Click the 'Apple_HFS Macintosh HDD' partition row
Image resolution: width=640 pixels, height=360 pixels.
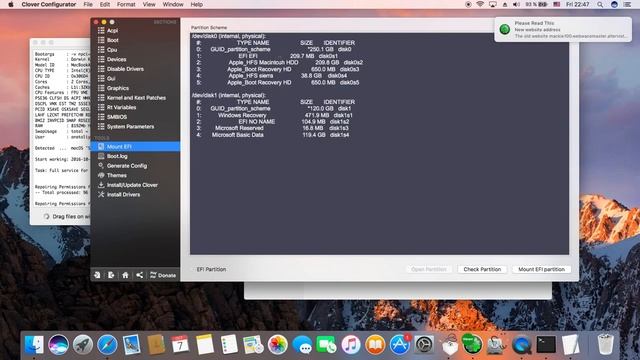click(279, 62)
